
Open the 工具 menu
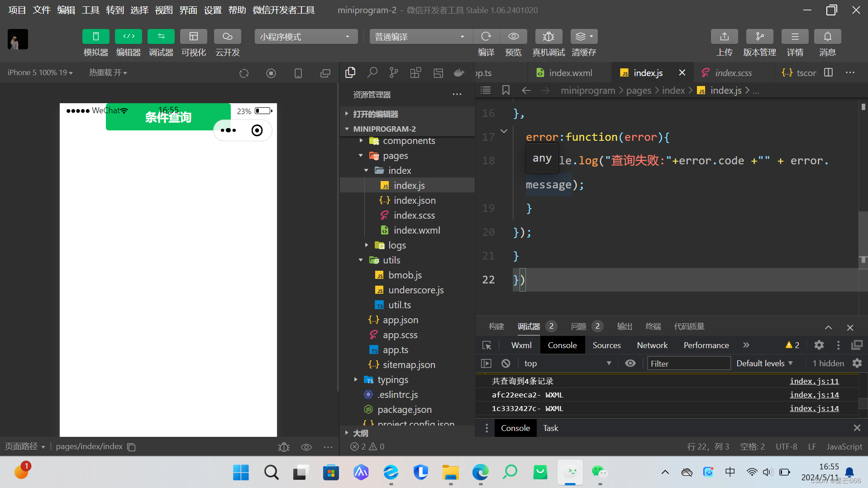click(x=90, y=10)
